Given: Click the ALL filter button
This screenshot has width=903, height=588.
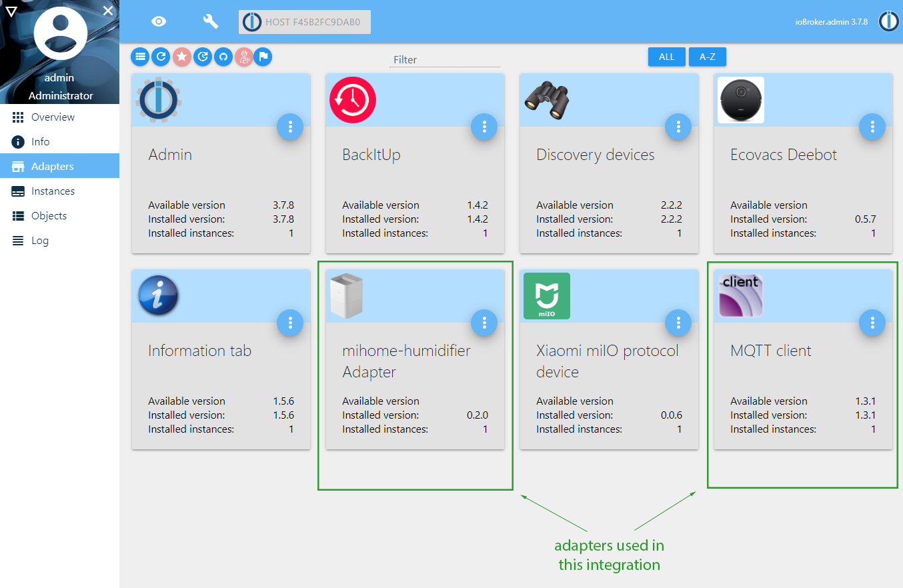Looking at the screenshot, I should (x=667, y=57).
